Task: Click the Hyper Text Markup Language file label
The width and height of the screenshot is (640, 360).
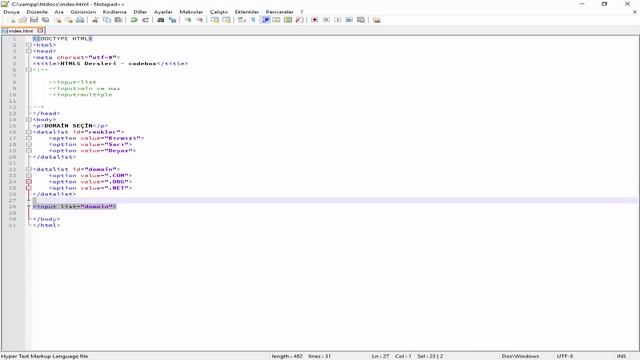Action: [x=44, y=356]
